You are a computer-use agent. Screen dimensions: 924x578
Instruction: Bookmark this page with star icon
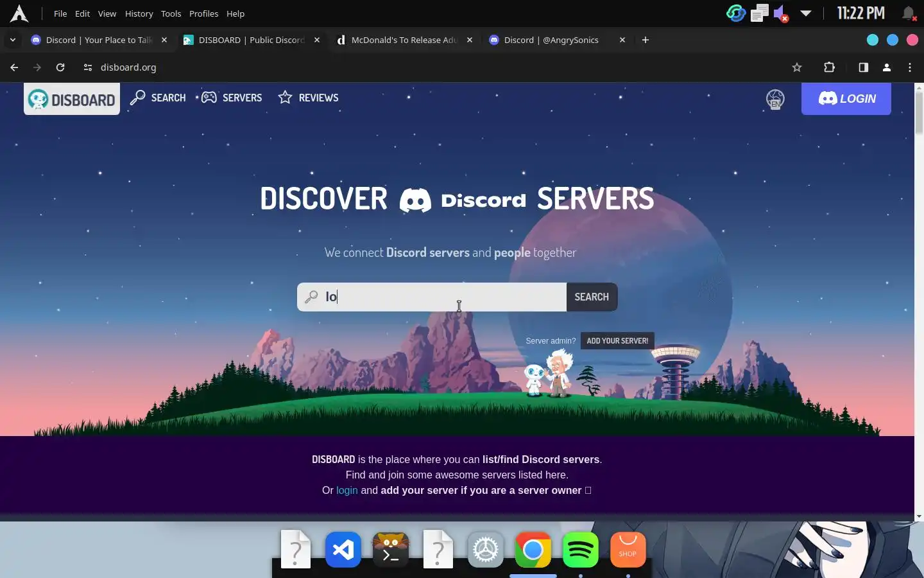pos(797,67)
